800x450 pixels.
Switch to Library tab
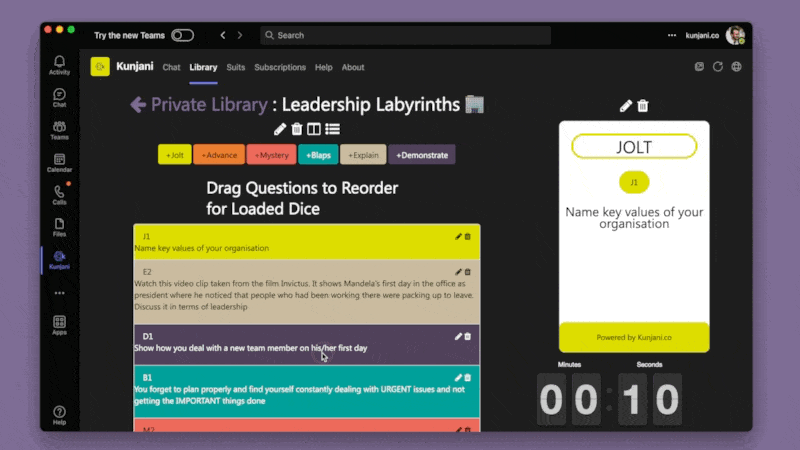click(203, 67)
